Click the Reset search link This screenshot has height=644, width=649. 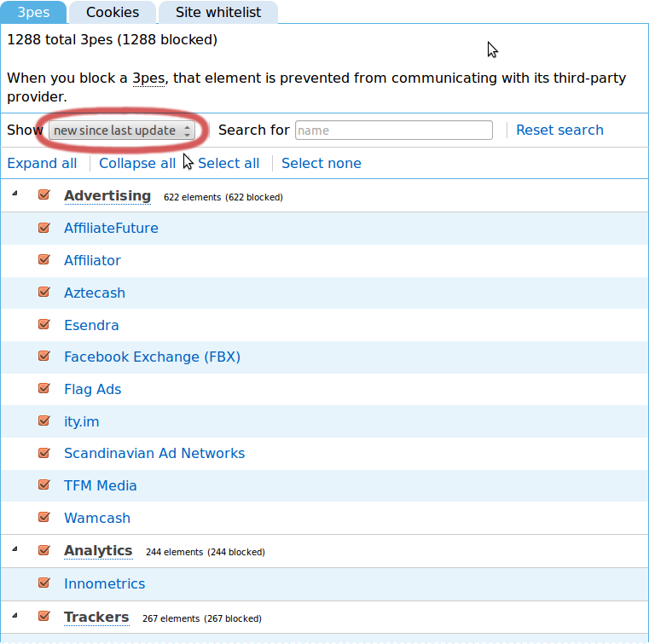coord(559,131)
